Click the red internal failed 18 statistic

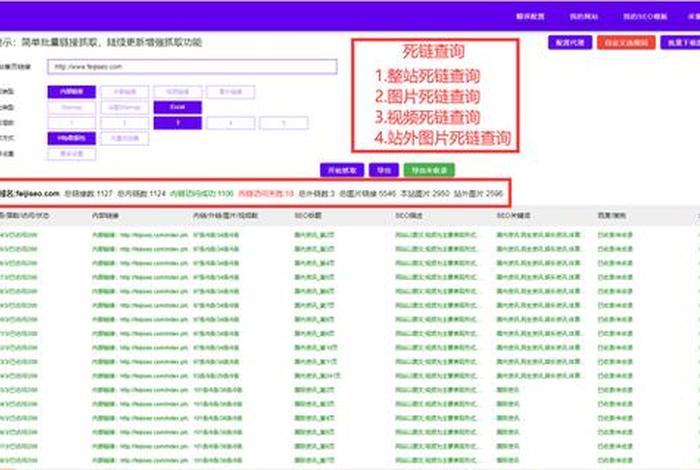point(266,193)
